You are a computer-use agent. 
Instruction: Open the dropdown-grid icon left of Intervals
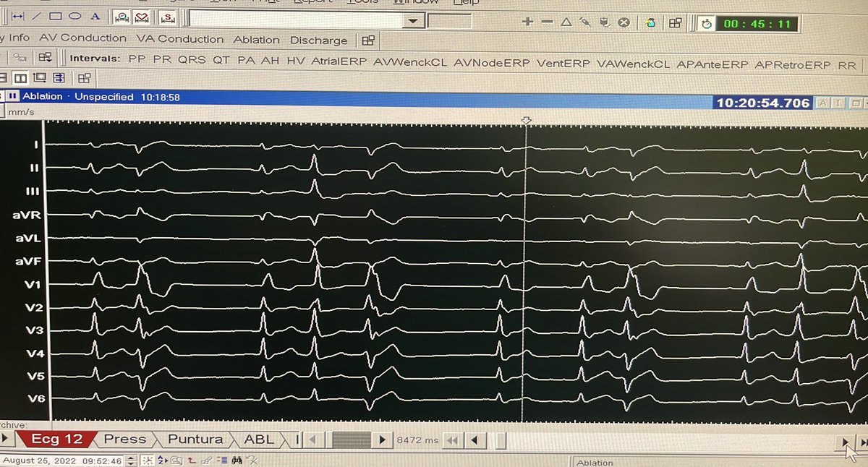46,57
